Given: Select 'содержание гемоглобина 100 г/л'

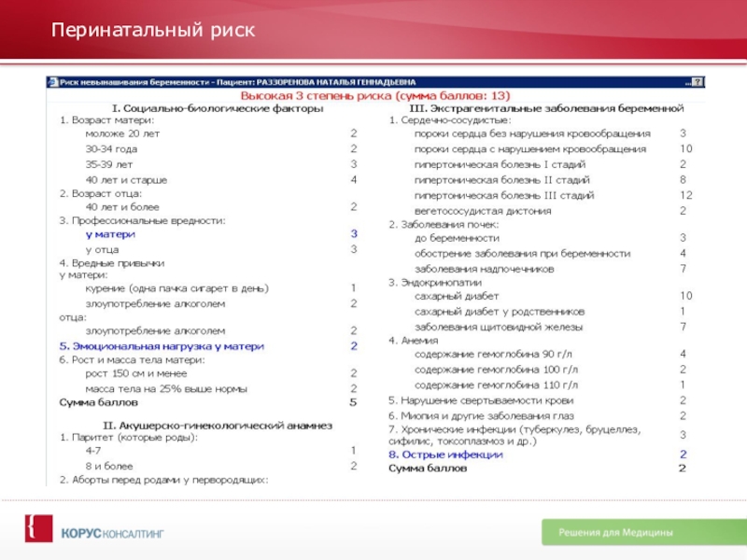Looking at the screenshot, I should click(x=496, y=370).
